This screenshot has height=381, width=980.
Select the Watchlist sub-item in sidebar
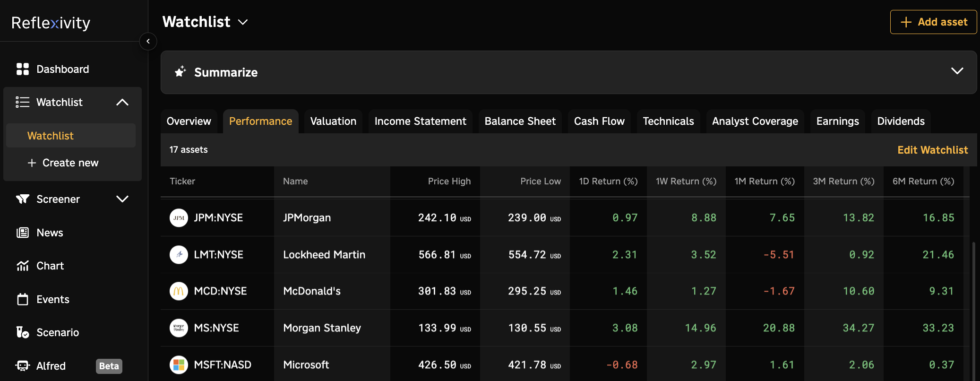[71, 136]
